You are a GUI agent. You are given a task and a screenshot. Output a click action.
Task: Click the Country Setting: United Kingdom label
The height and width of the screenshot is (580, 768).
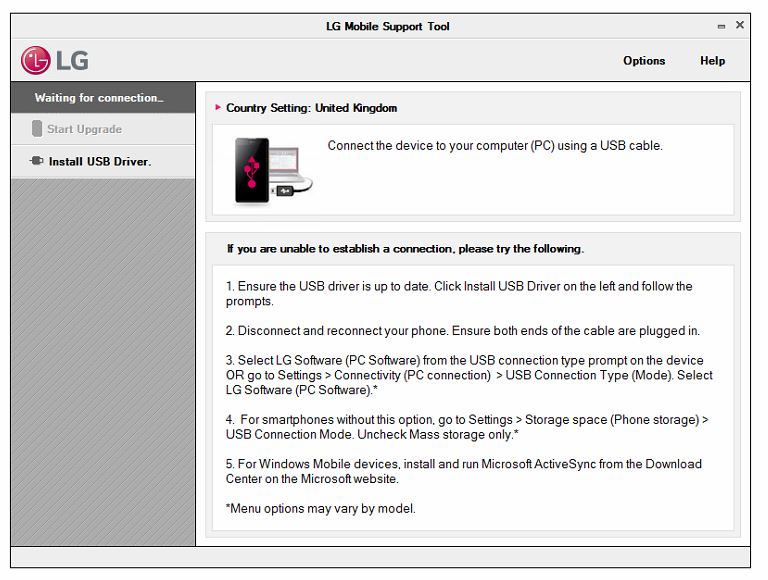[x=311, y=108]
